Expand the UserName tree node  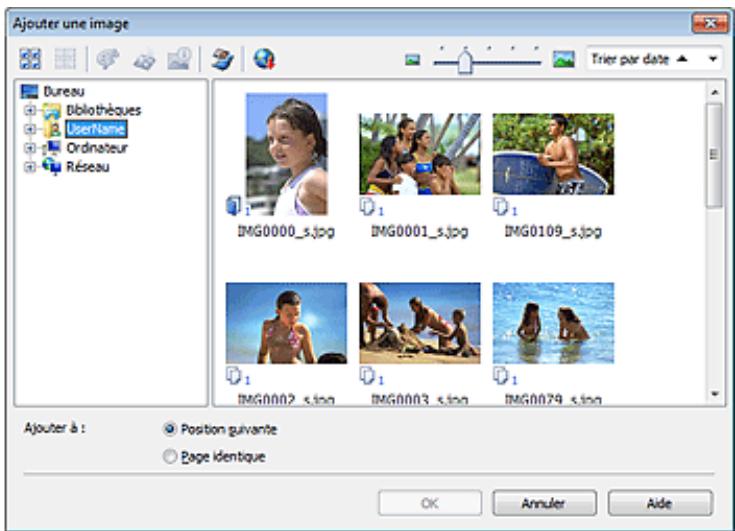click(30, 129)
